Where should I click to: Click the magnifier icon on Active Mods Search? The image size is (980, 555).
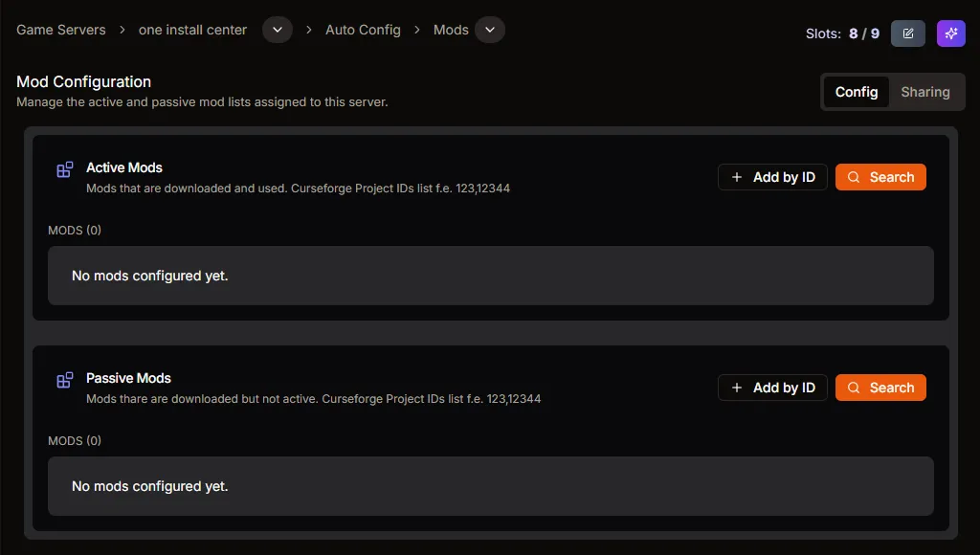tap(853, 177)
